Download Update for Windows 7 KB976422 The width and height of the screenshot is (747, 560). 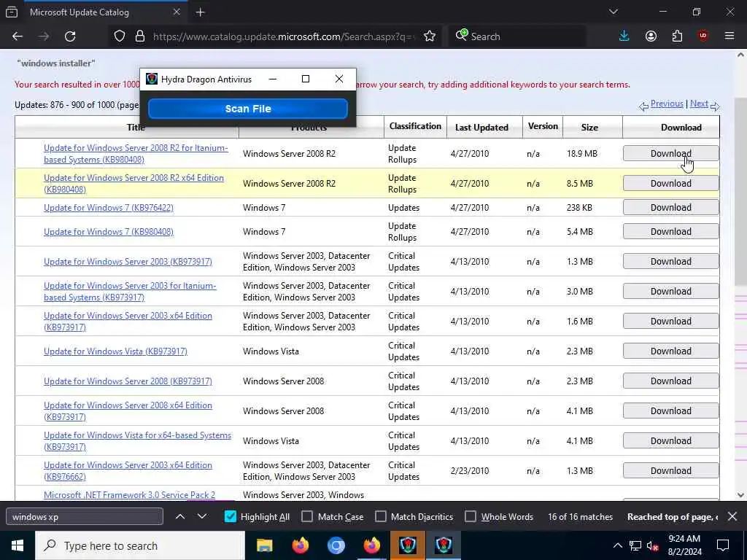pos(671,208)
